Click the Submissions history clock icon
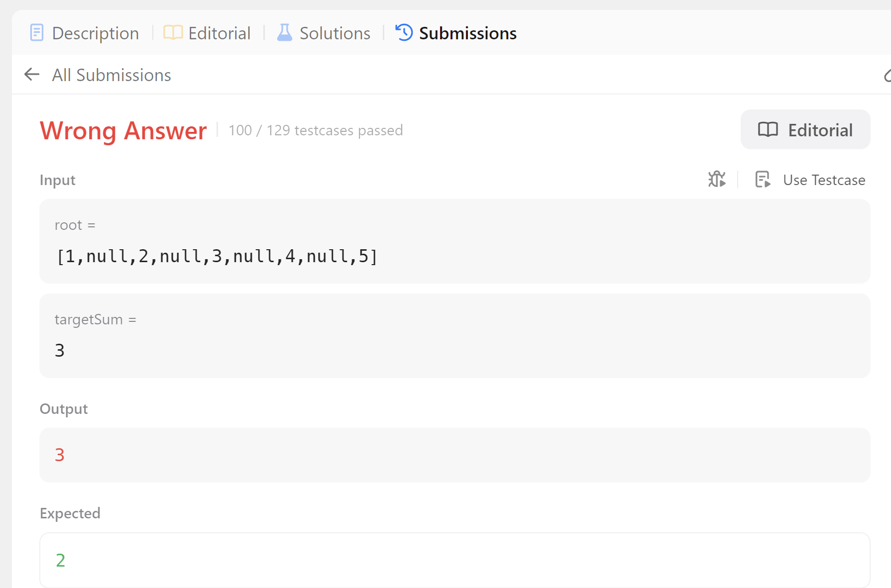Image resolution: width=891 pixels, height=588 pixels. pos(404,33)
